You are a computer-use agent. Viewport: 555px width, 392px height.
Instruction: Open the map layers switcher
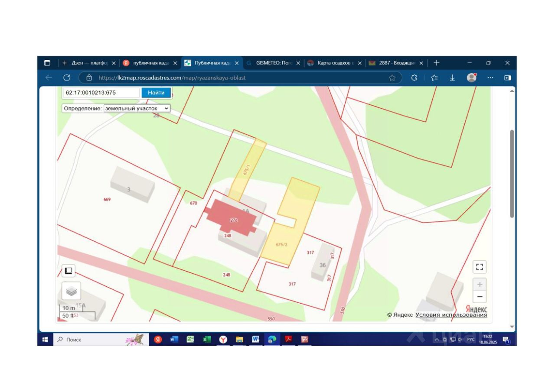pos(72,291)
